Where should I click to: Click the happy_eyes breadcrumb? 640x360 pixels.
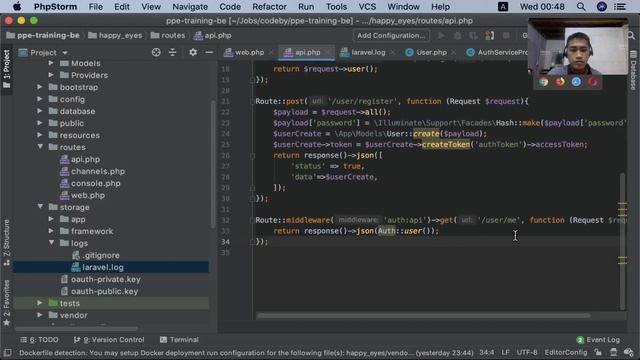click(x=116, y=36)
